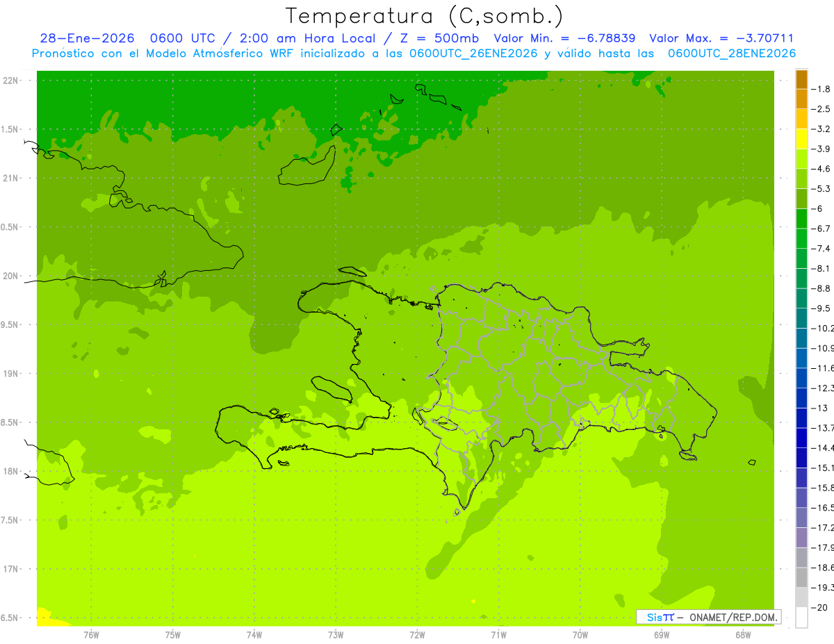Click the -6.7 colorbar value
834x644 pixels.
pyautogui.click(x=822, y=229)
